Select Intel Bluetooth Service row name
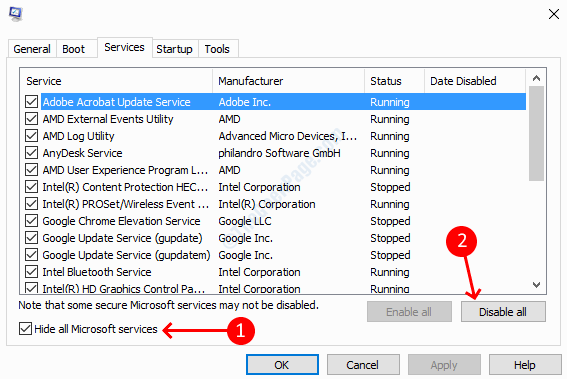Viewport: 567px width, 379px height. point(97,272)
